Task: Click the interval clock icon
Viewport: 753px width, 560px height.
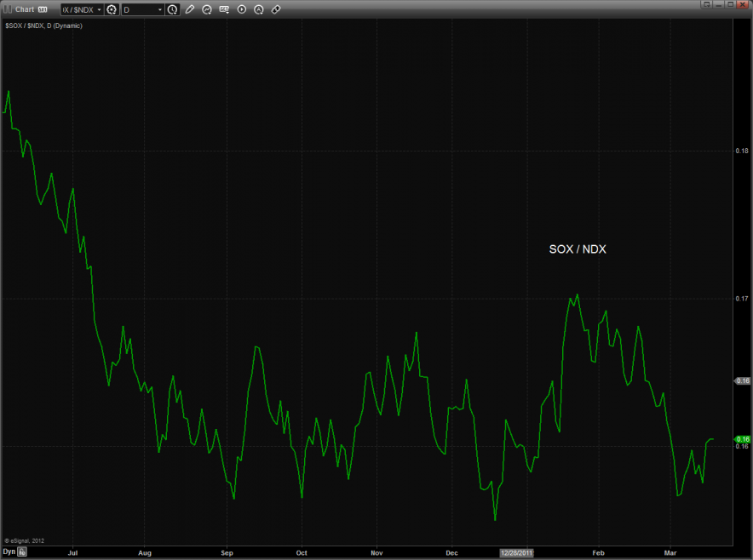Action: pyautogui.click(x=173, y=9)
